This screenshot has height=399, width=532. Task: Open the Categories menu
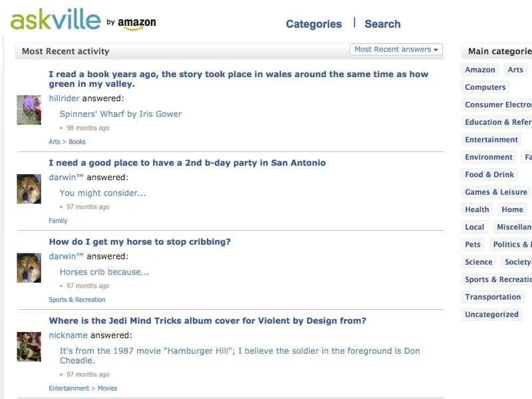tap(313, 24)
